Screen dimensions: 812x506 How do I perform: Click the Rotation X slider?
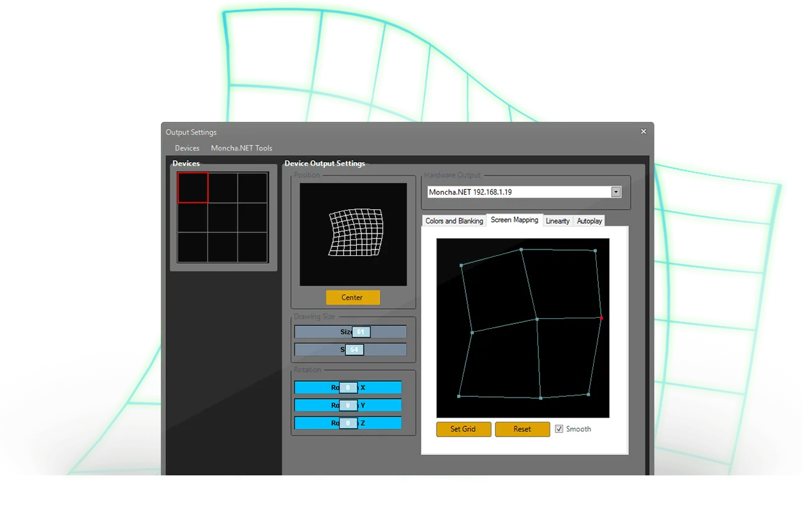348,387
